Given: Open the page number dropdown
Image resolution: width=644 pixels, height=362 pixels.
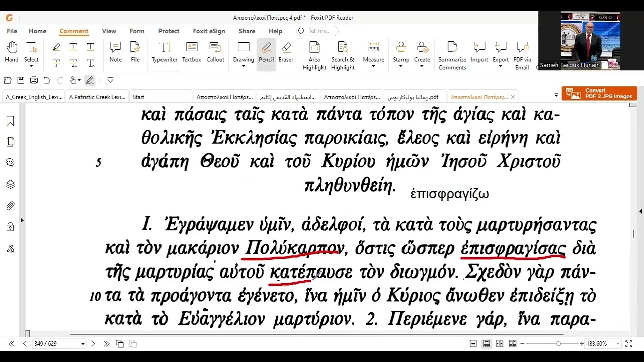Looking at the screenshot, I should point(83,344).
